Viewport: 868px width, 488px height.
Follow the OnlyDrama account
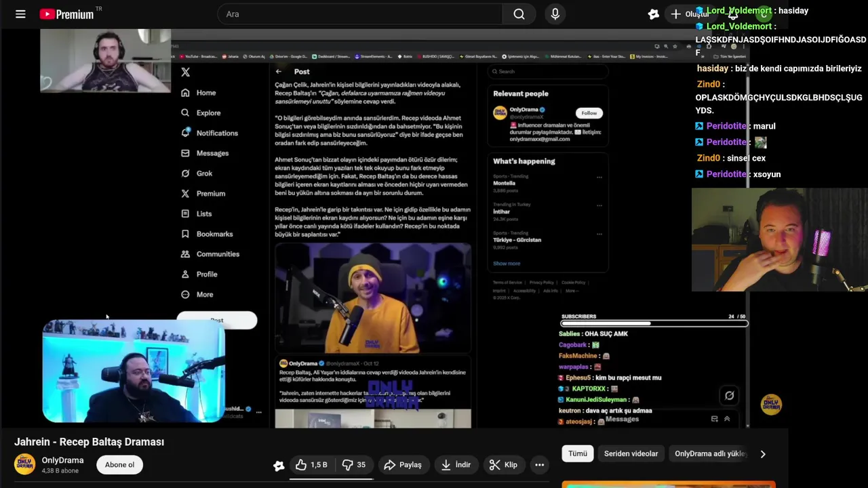pyautogui.click(x=589, y=113)
